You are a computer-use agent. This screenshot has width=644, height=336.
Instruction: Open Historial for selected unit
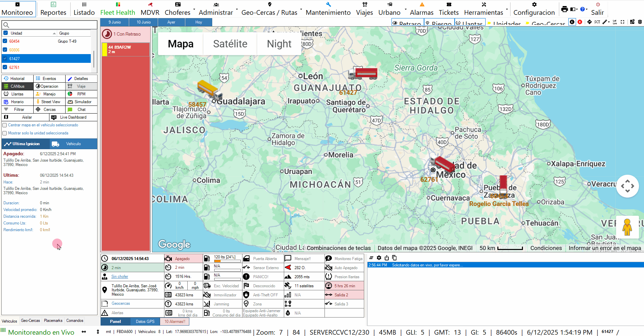(x=17, y=79)
